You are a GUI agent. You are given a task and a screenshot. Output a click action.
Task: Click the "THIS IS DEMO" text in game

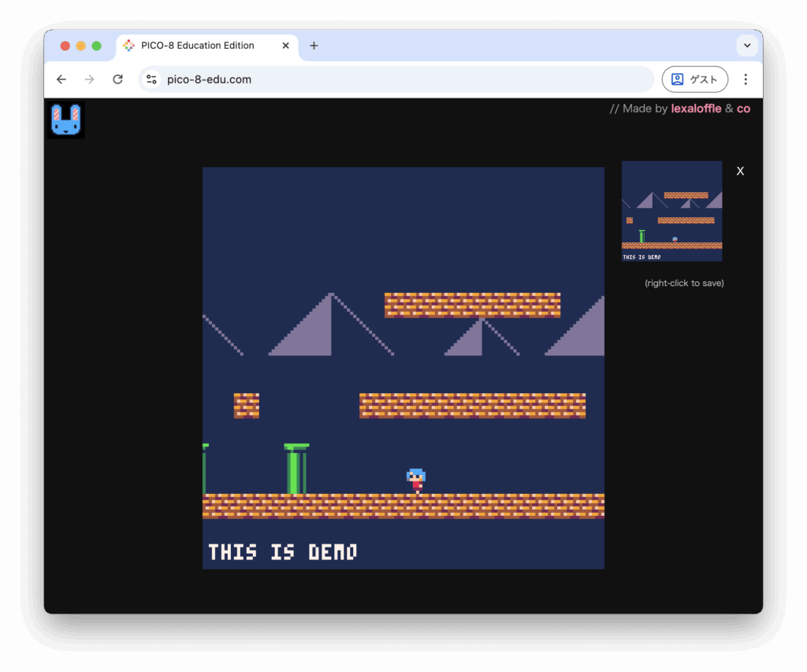point(282,551)
